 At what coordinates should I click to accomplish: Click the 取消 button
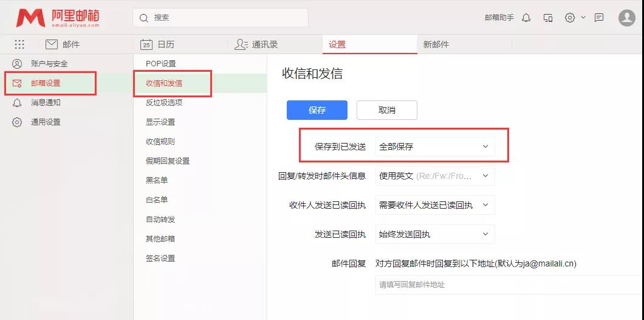point(387,110)
